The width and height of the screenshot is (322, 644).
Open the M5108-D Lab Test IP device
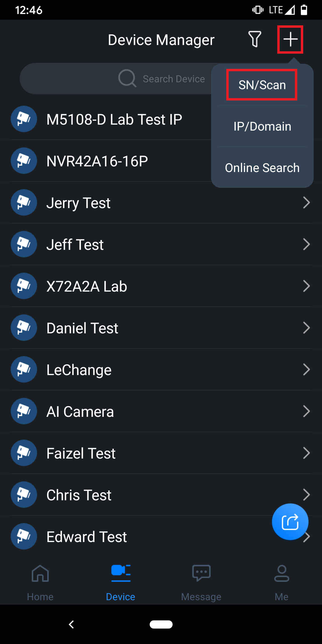pyautogui.click(x=114, y=119)
